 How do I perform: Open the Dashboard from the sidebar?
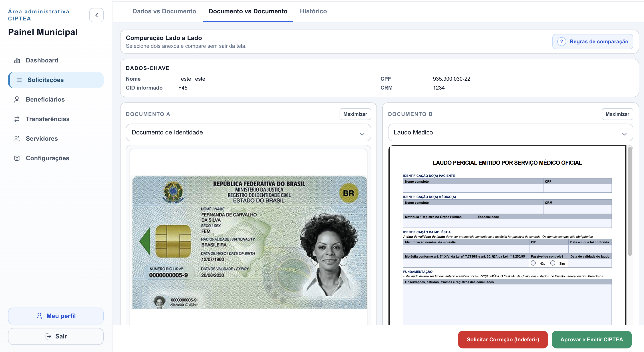click(x=17, y=60)
